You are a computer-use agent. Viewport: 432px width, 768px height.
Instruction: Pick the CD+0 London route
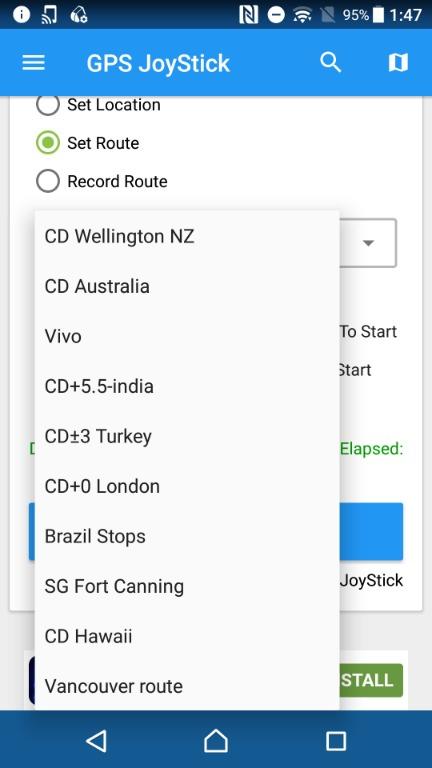[x=187, y=486]
